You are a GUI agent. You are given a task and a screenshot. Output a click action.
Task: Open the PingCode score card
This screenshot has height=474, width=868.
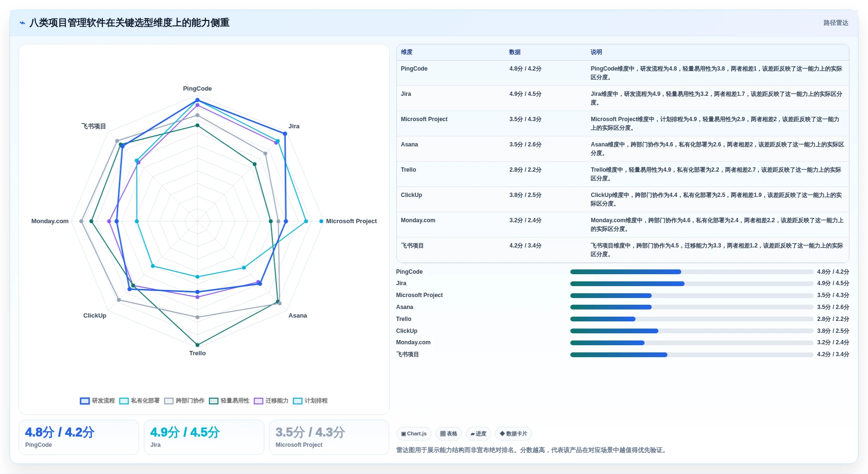tap(79, 437)
